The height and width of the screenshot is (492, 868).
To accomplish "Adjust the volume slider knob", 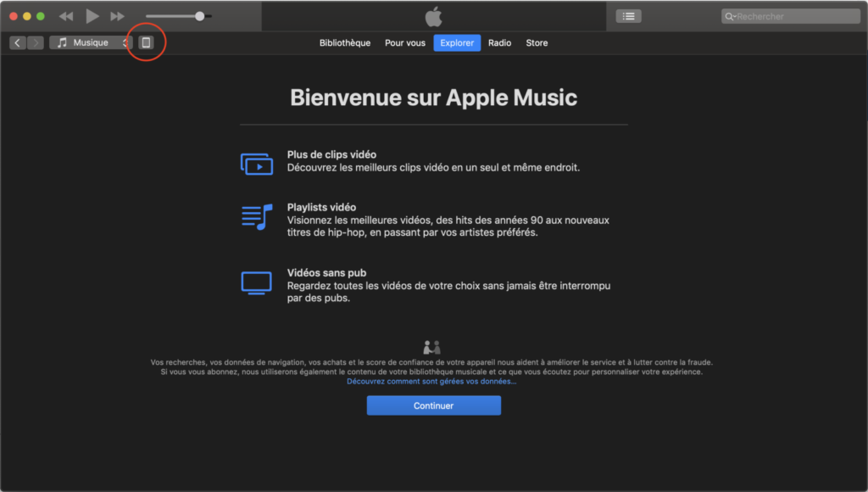I will tap(200, 16).
